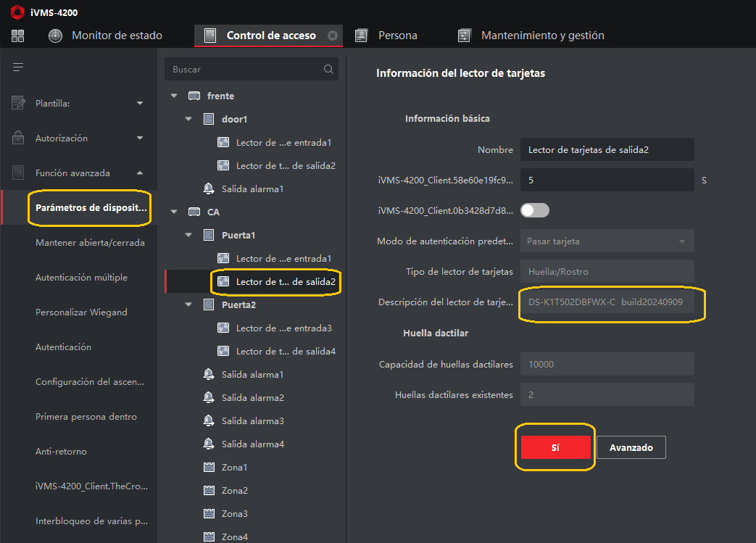Screen dimensions: 756x543
Task: Click the Nombre text field
Action: pyautogui.click(x=607, y=149)
